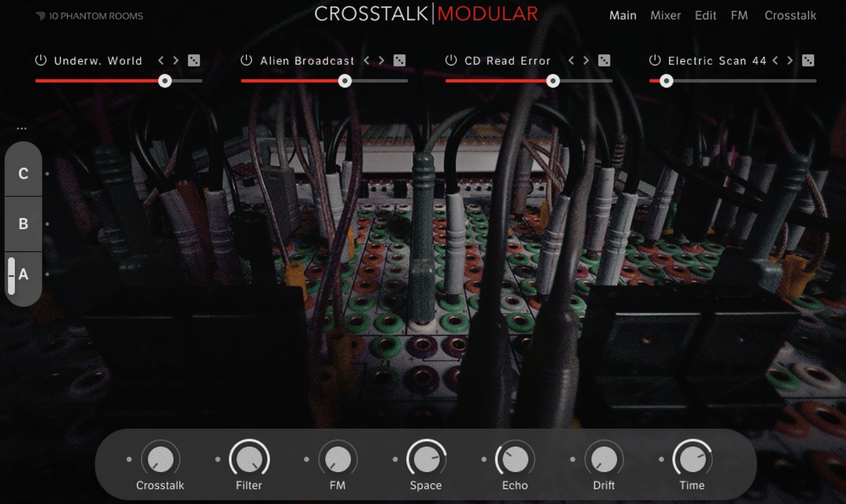Load the next preset for Underw. World
This screenshot has height=504, width=846.
(175, 60)
